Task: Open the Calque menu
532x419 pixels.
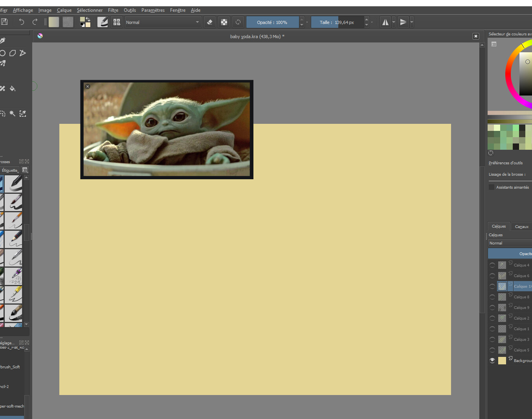Action: pos(64,10)
